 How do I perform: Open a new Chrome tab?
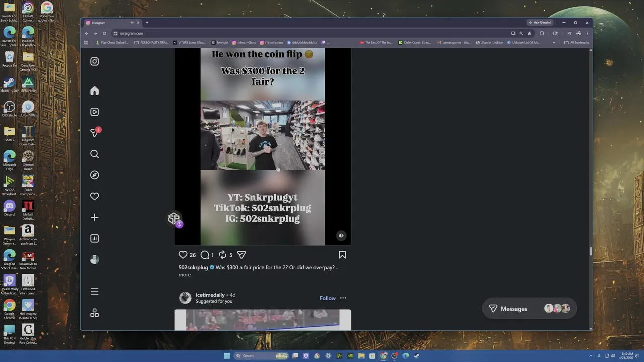point(147,23)
